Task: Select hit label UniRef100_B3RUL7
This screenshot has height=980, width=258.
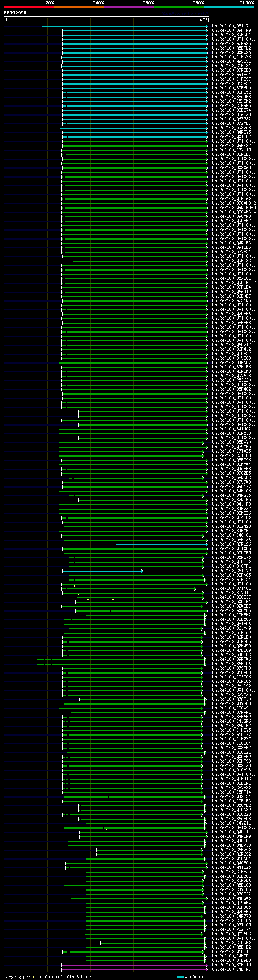Action: (231, 154)
